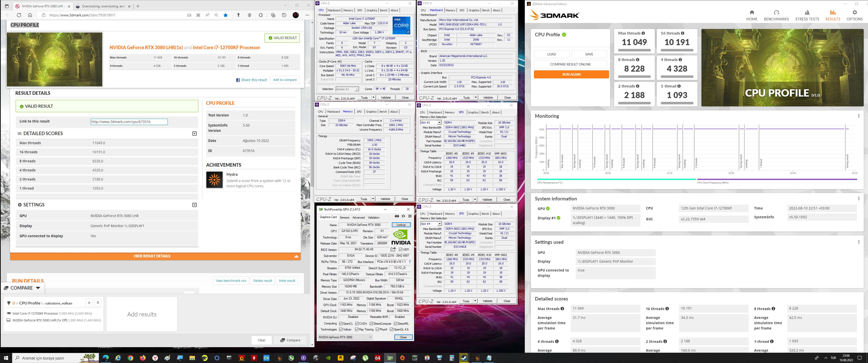
Task: Click bus interface question mark in GPU-Z
Action: [410, 262]
